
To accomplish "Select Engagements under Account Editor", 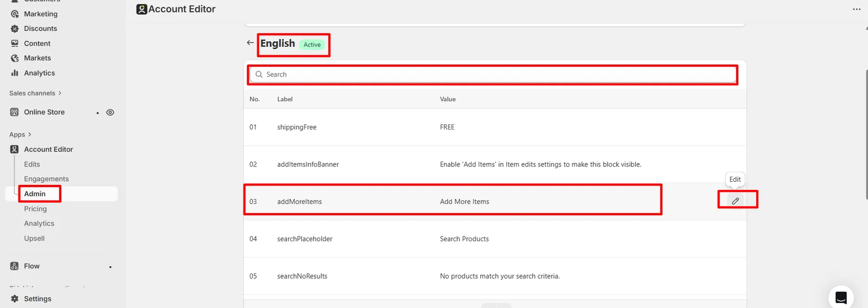I will click(x=46, y=179).
